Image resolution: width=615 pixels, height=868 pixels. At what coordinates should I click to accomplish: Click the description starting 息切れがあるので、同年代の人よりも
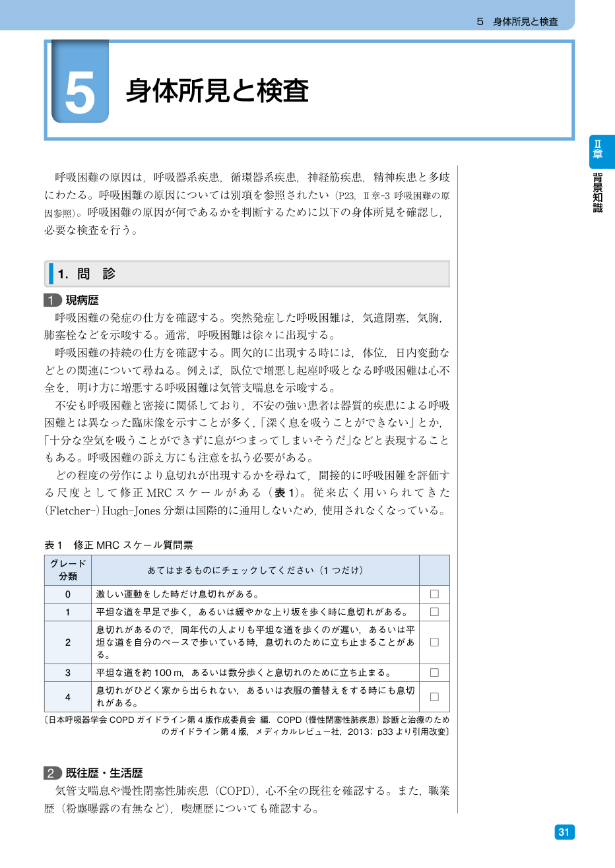click(x=256, y=642)
